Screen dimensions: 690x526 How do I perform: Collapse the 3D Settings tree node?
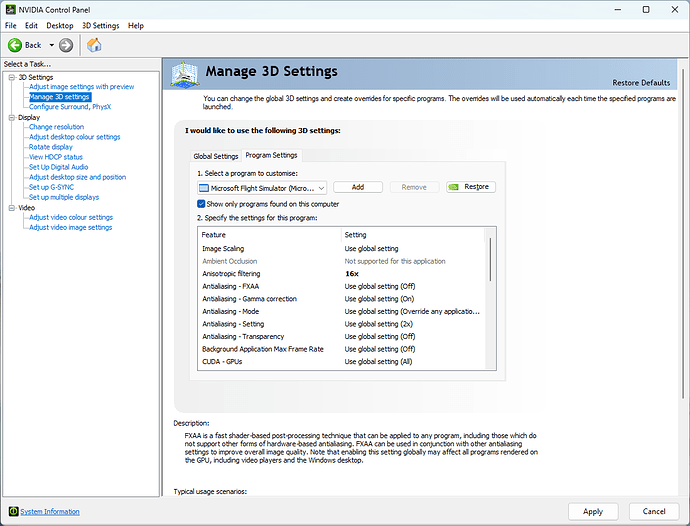(x=10, y=77)
